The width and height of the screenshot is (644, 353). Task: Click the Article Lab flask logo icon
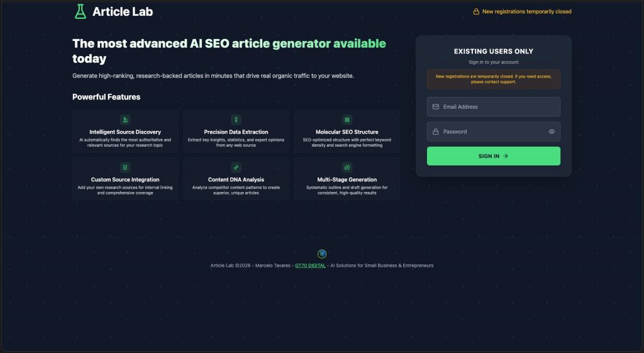[80, 11]
